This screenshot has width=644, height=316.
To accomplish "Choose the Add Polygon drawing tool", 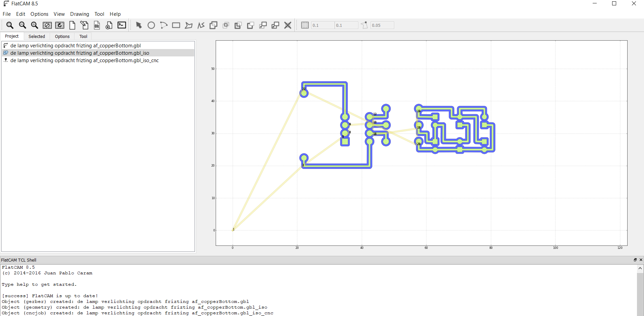I will point(189,25).
